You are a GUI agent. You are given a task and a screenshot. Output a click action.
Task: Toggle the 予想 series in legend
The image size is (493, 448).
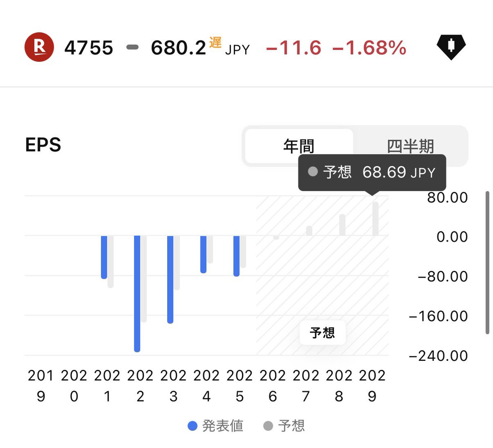284,426
